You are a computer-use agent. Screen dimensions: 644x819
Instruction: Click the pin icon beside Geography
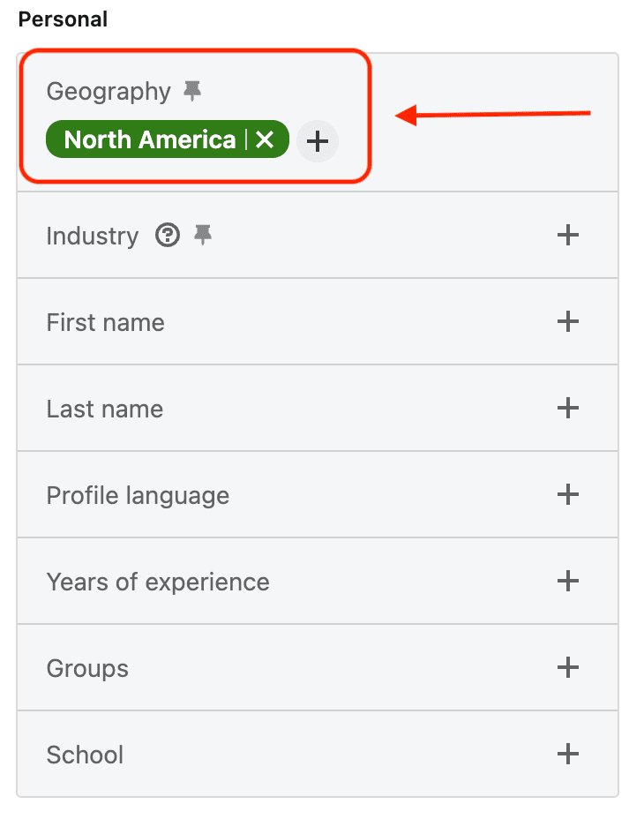[x=192, y=91]
